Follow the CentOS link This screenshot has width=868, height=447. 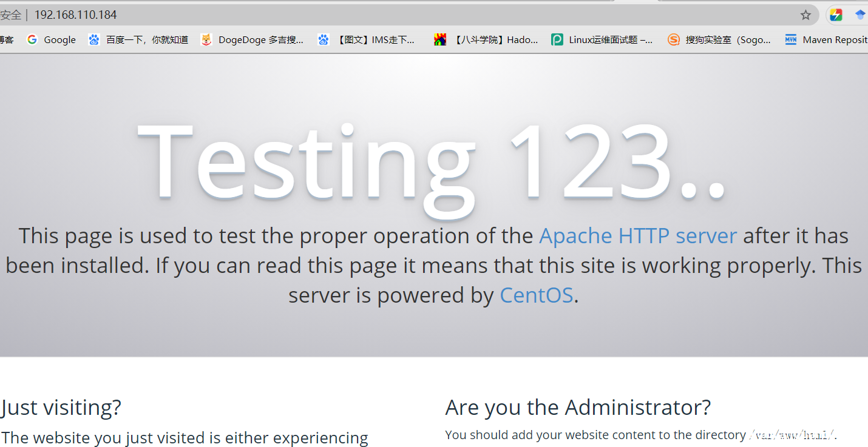pos(536,295)
